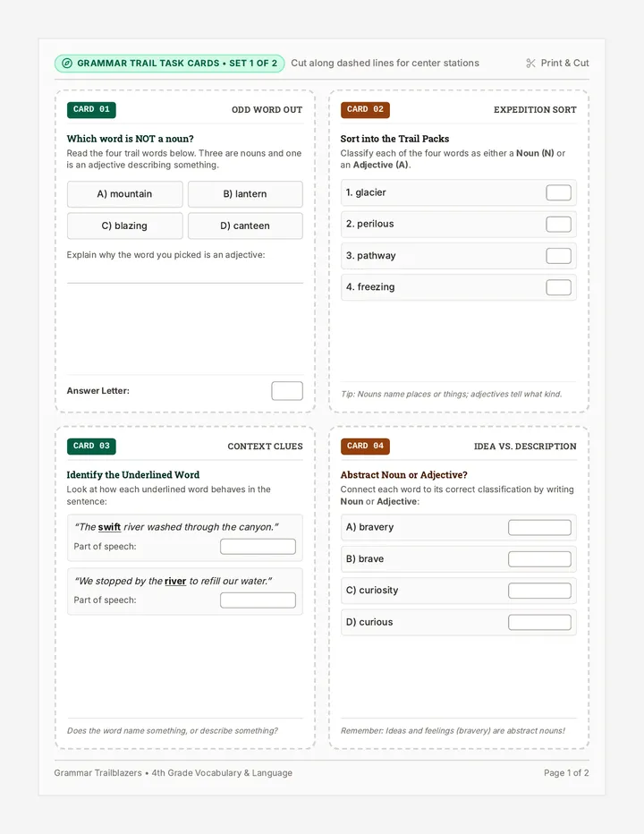Click the CONTEXT CLUES heading
This screenshot has height=834, width=644.
coord(266,447)
